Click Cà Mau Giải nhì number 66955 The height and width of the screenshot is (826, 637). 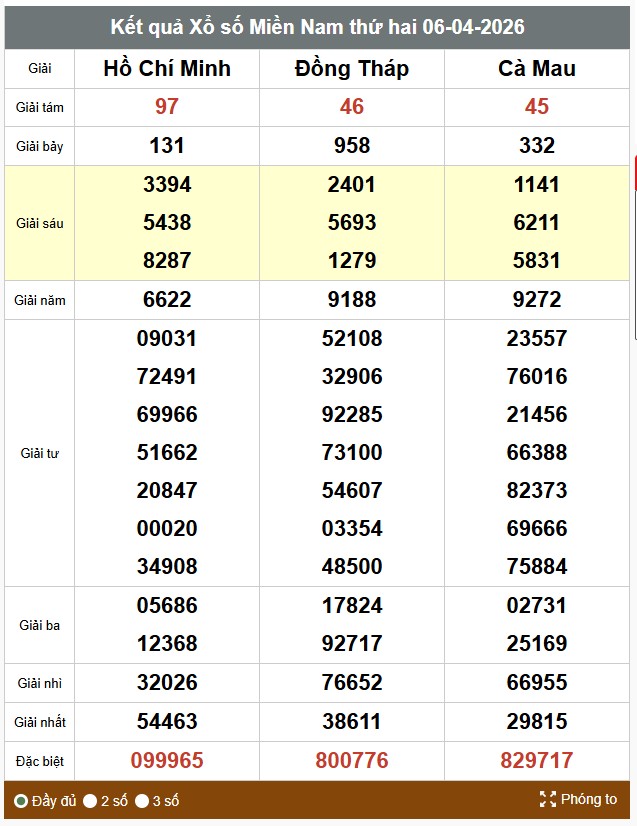(537, 683)
